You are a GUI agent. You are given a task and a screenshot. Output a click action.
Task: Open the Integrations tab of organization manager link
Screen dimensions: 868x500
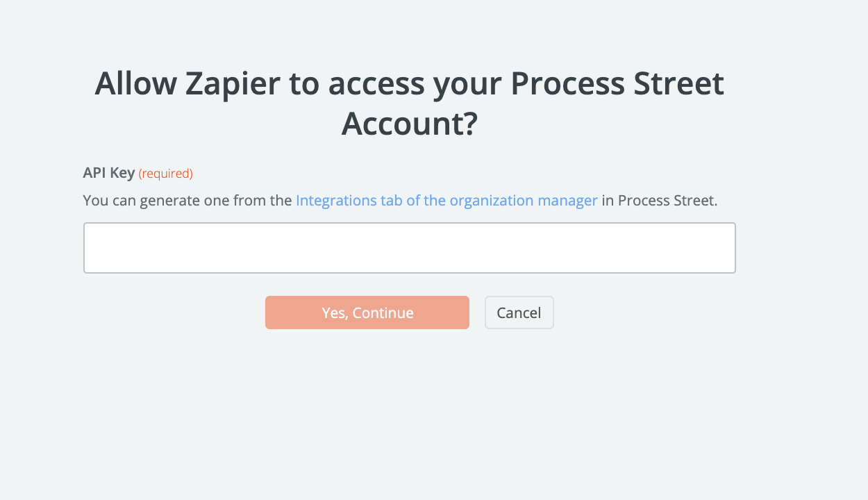(446, 201)
